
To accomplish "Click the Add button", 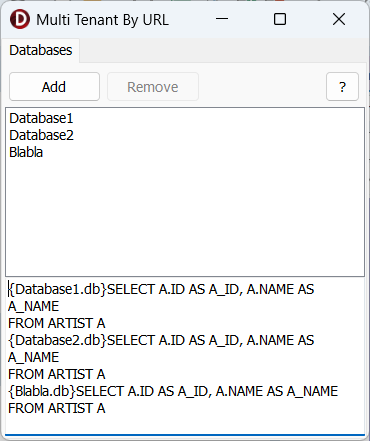I will pos(54,87).
